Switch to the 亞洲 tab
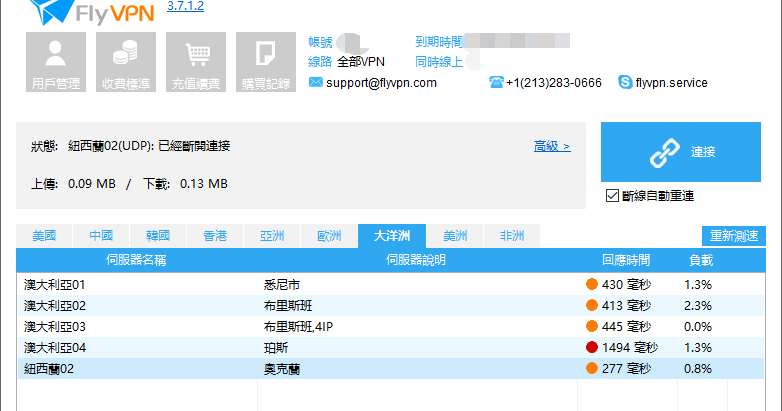This screenshot has height=411, width=782. pos(272,236)
